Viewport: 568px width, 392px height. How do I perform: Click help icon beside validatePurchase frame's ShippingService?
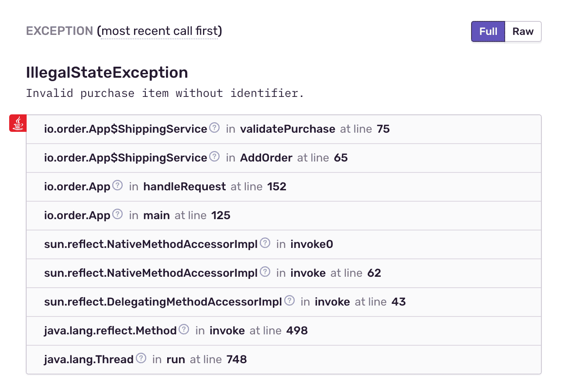point(214,128)
